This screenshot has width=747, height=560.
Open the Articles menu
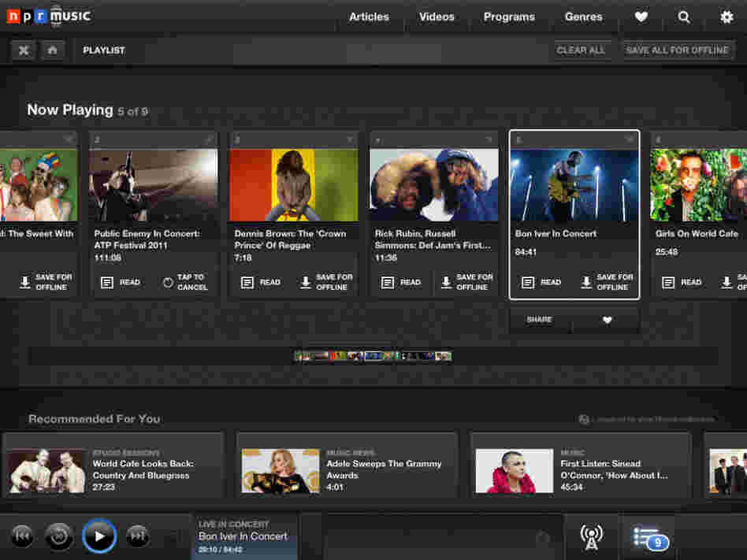click(369, 17)
